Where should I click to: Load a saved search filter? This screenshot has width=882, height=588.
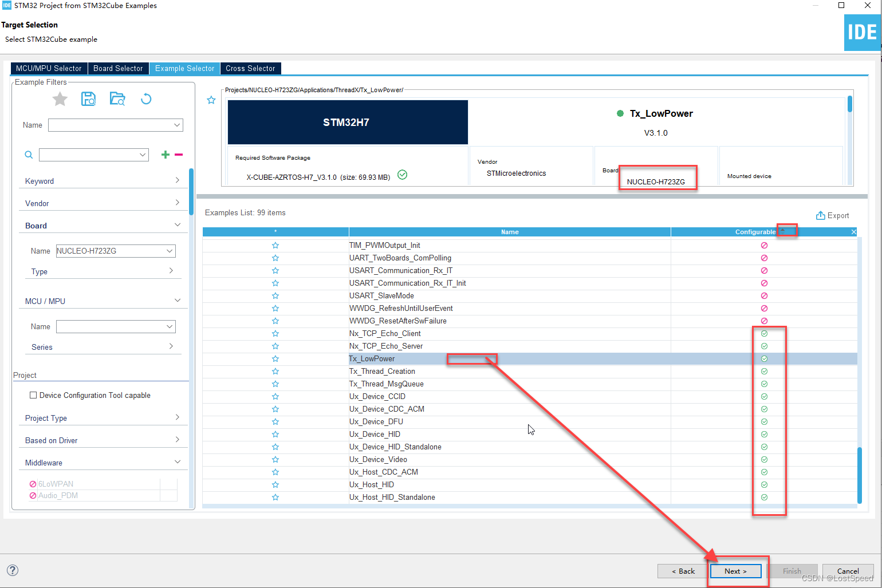point(117,99)
